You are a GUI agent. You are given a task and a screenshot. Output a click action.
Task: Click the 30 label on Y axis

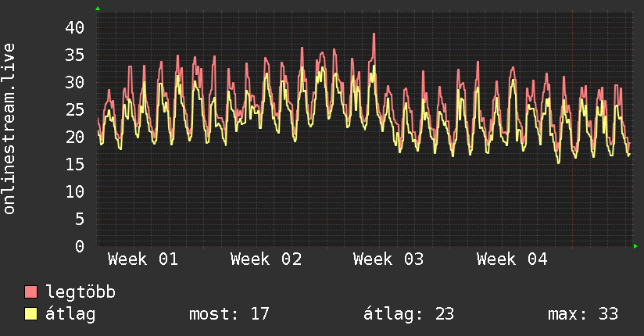(74, 82)
